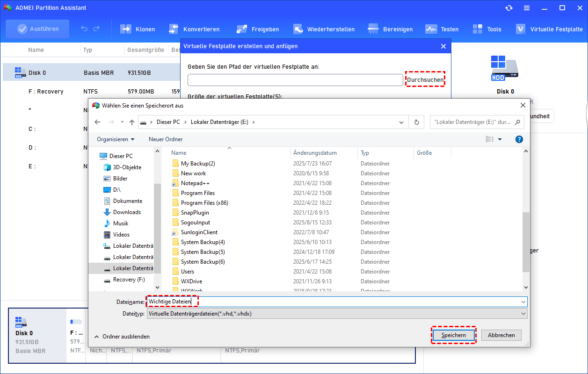Expand address bar history dropdown

401,122
